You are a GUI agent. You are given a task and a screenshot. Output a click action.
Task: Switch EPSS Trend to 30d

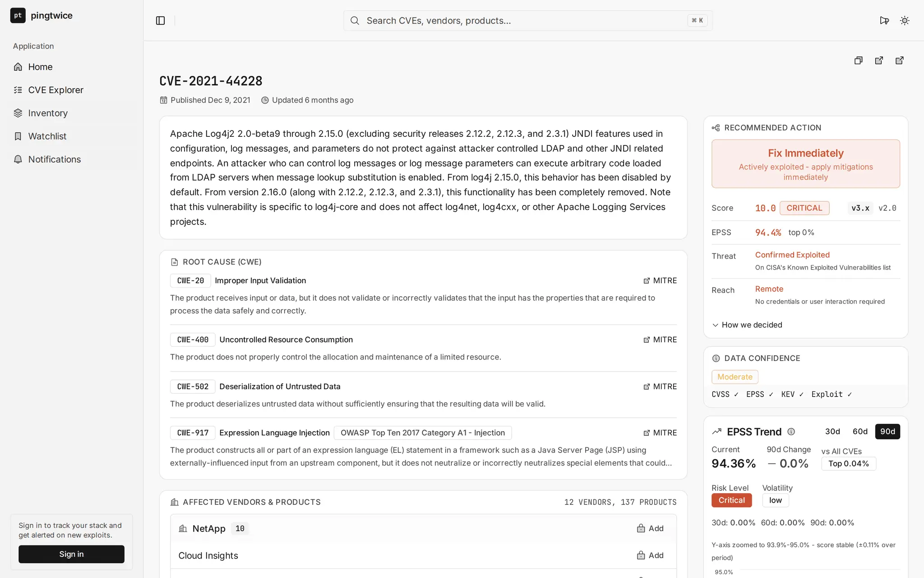(832, 431)
